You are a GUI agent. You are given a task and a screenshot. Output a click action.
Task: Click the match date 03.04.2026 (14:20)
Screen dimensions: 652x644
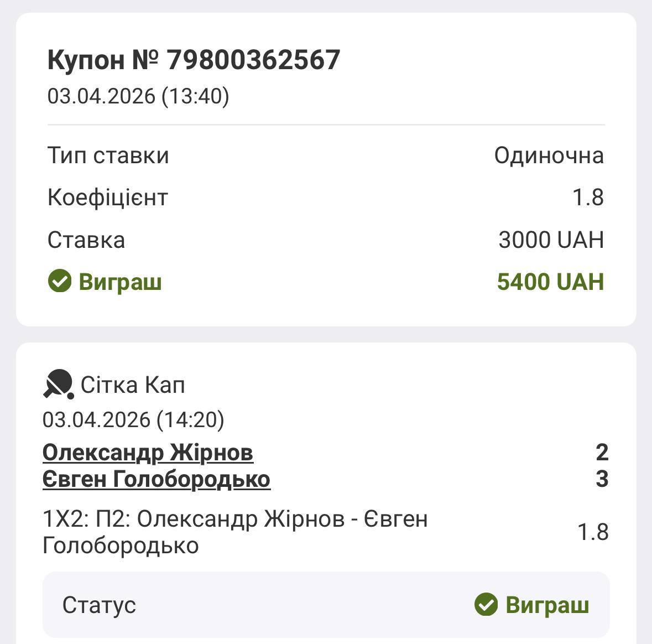coord(133,419)
